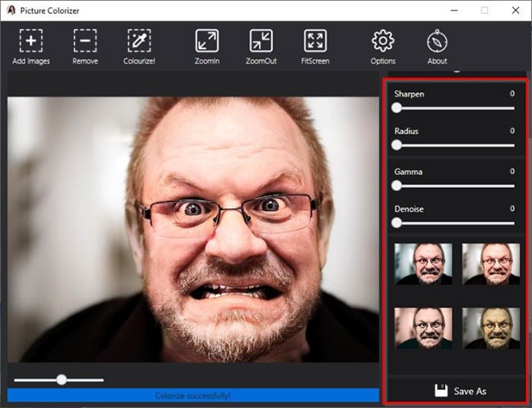The image size is (532, 408).
Task: Click the slider handle below the image
Action: pyautogui.click(x=61, y=379)
